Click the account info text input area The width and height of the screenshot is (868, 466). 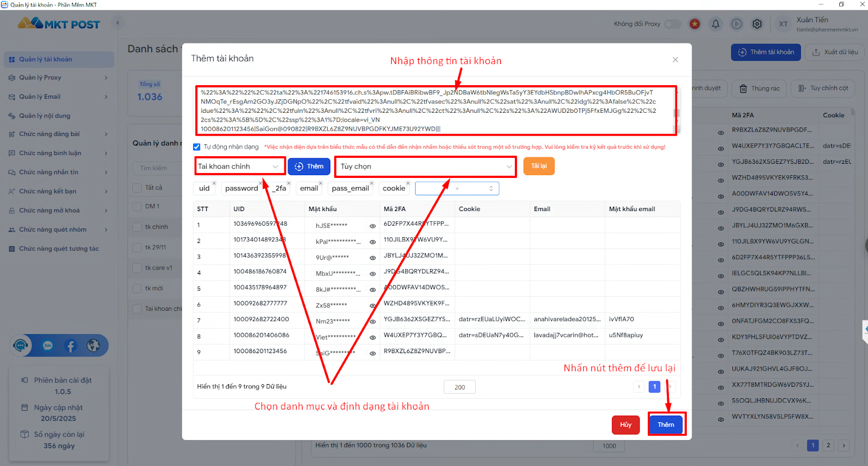[436, 111]
